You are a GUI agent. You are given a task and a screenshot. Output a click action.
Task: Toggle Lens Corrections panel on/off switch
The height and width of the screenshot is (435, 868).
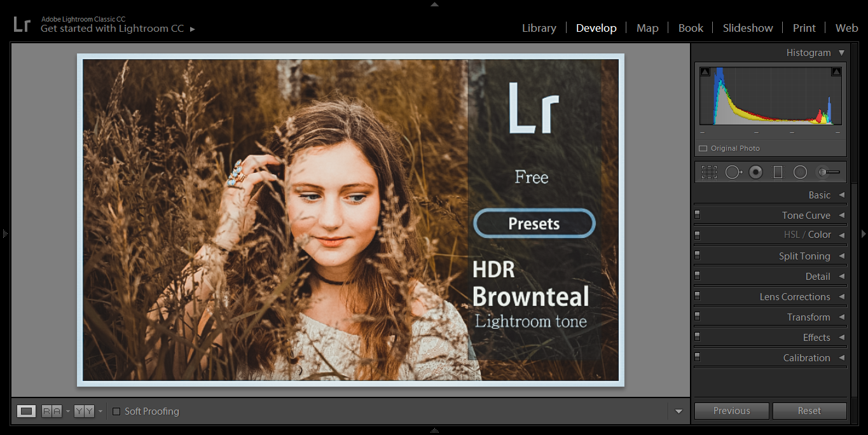tap(698, 296)
